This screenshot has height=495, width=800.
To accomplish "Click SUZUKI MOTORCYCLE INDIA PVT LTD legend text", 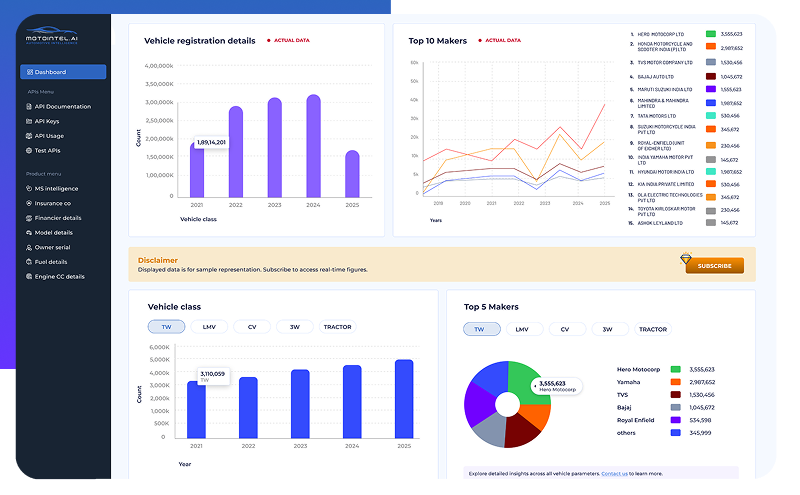I will click(666, 130).
